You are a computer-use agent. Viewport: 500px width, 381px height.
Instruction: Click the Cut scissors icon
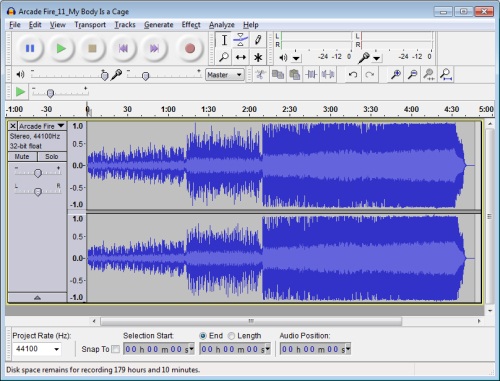[x=260, y=74]
